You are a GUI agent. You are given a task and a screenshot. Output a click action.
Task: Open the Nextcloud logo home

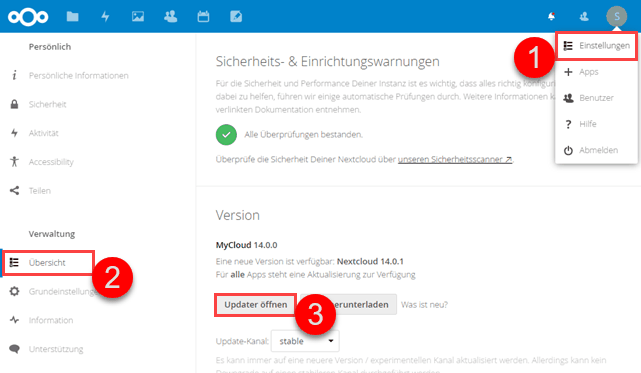[x=28, y=17]
